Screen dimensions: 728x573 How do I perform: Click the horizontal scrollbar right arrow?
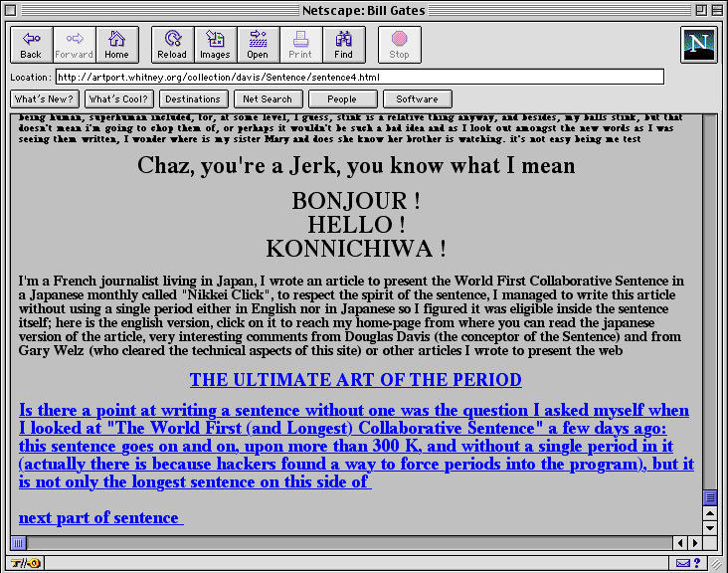[695, 543]
